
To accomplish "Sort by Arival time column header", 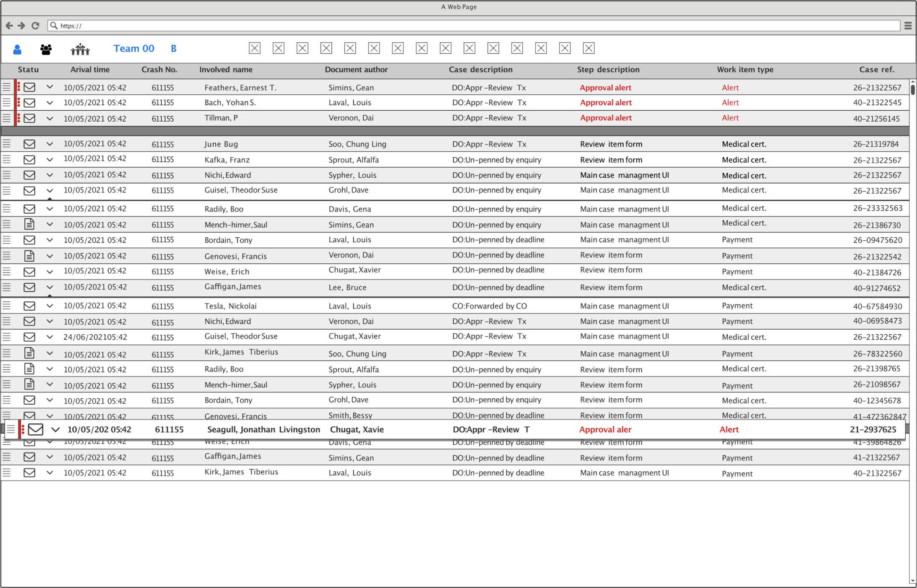I will pyautogui.click(x=90, y=69).
